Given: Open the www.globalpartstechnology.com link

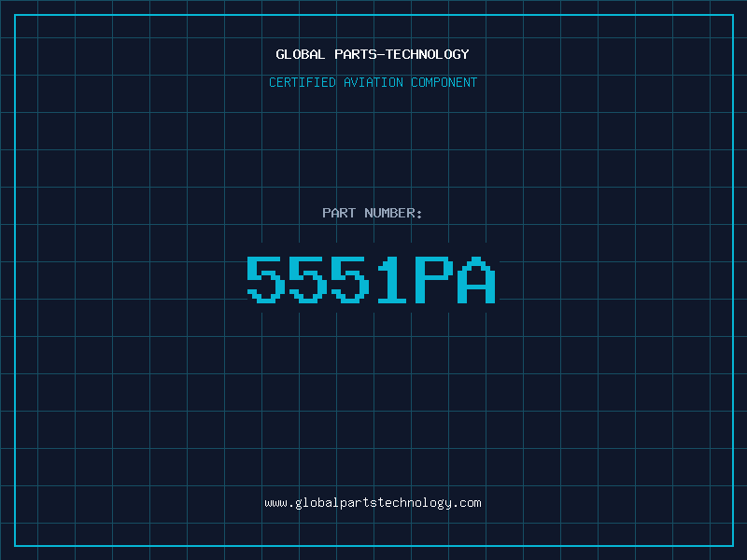Looking at the screenshot, I should click(x=373, y=503).
